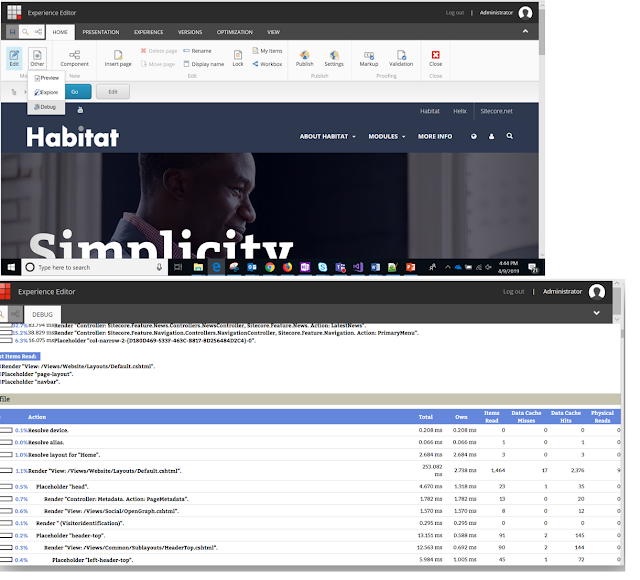Open the navigation tree icon beside Home tab
The height and width of the screenshot is (580, 640).
(38, 32)
